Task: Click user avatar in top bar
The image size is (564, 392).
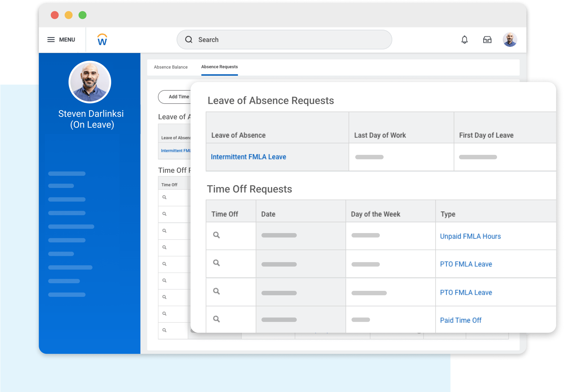Action: (x=510, y=40)
